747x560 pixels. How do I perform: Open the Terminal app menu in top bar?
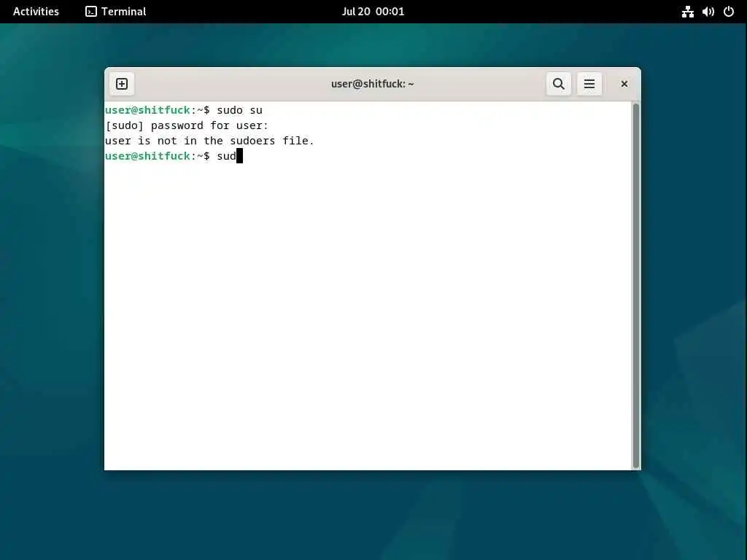coord(116,12)
